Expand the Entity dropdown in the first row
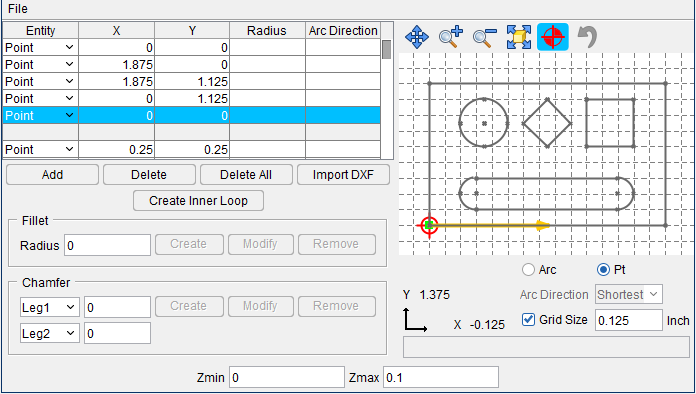 click(x=69, y=47)
